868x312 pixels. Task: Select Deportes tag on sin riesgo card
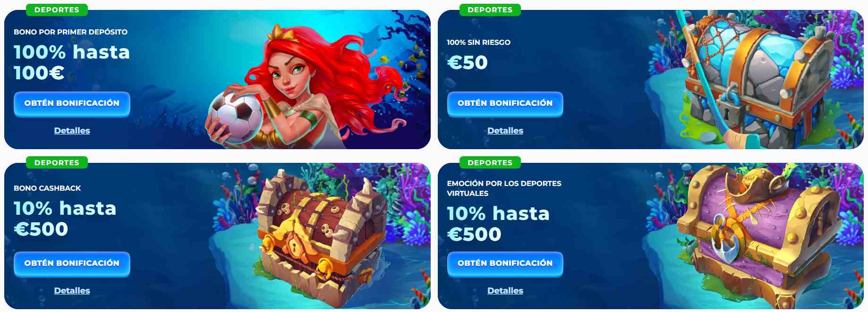(490, 9)
